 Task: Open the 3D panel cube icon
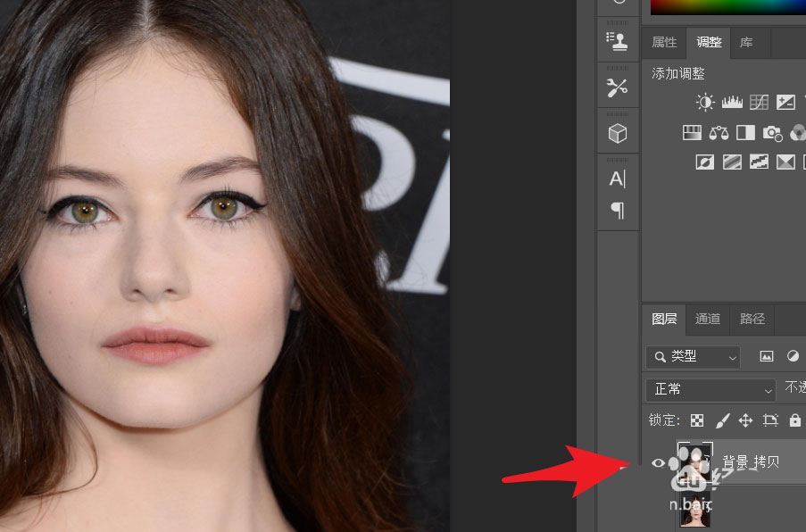(x=618, y=133)
